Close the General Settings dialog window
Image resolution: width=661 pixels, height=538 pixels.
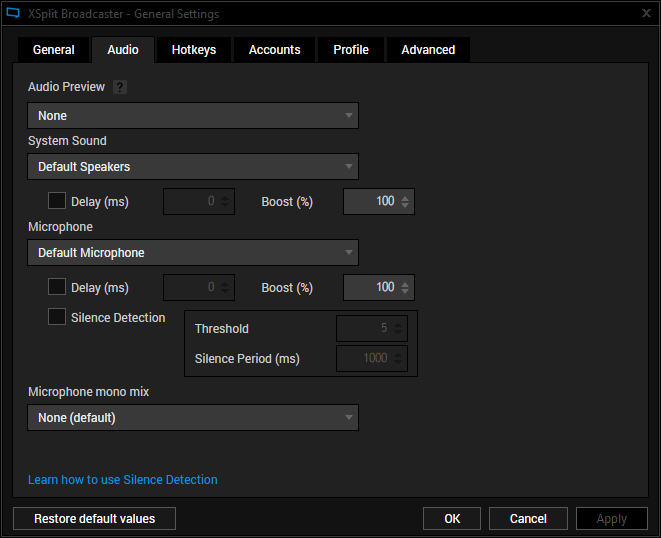click(645, 14)
